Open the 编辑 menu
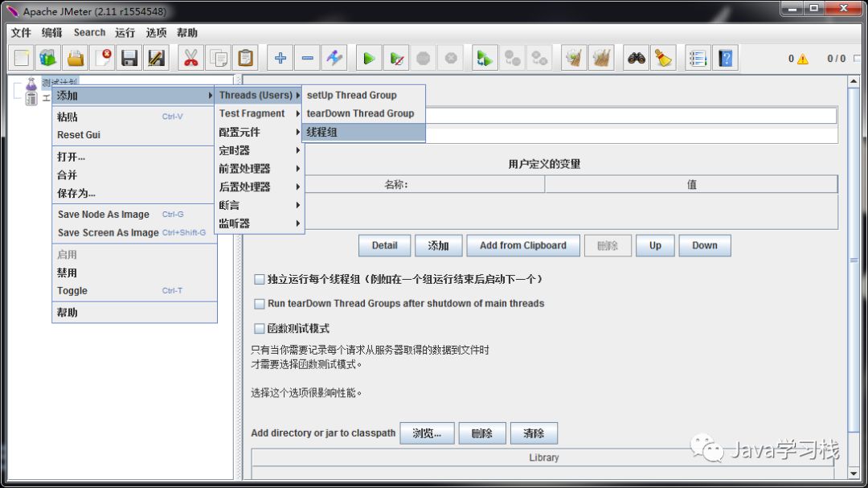The height and width of the screenshot is (488, 868). point(52,33)
